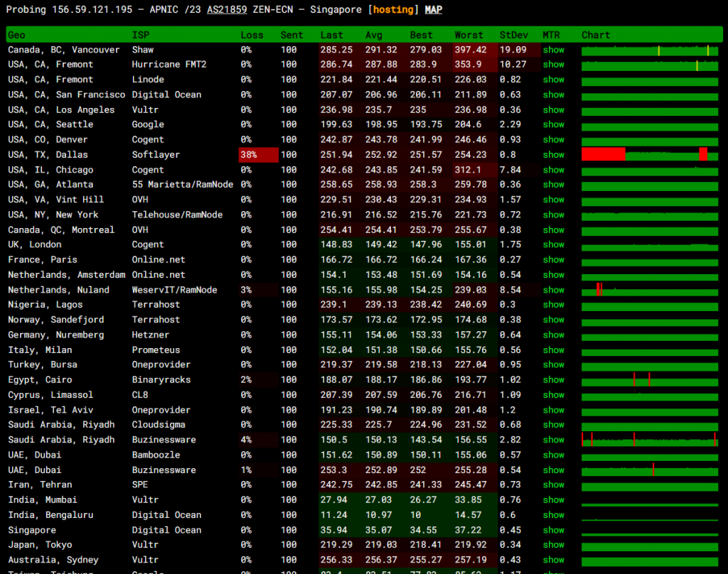
Task: Show MTR for Seattle Google row
Action: (x=553, y=124)
